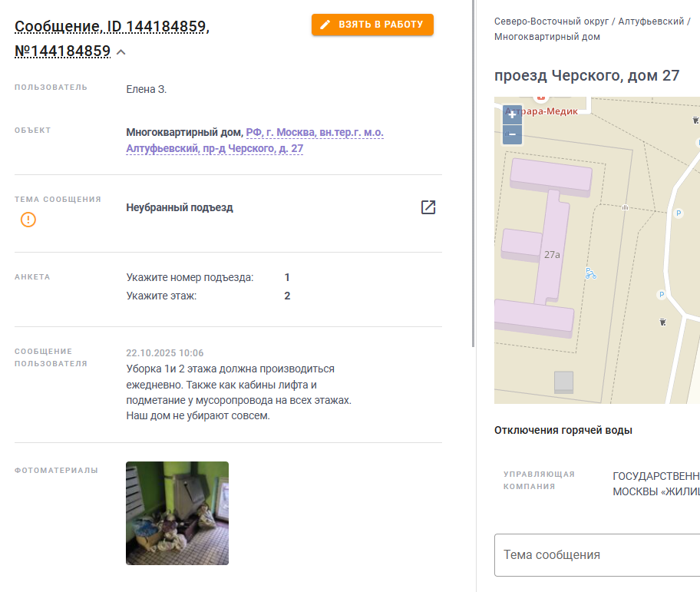Screen dimensions: 700x592
Task: Click the 'Укажите этаж' value 2
Action: 287,296
